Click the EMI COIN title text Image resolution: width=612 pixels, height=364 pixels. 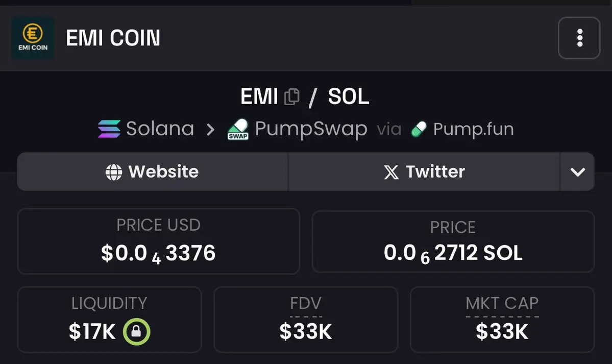click(113, 38)
